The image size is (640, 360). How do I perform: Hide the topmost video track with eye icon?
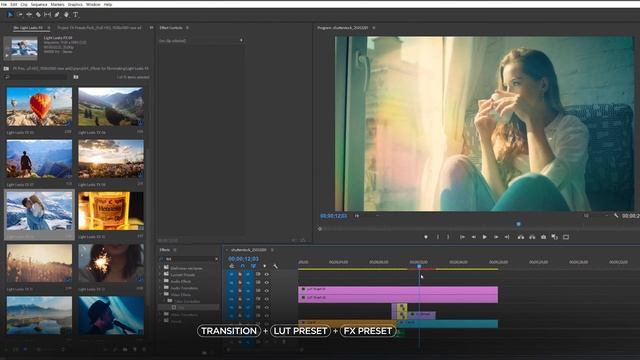click(x=267, y=274)
